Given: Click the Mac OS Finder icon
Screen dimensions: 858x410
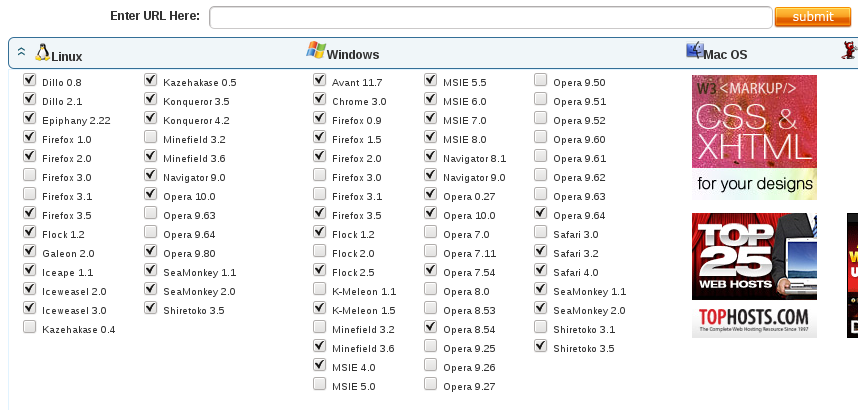Looking at the screenshot, I should (694, 51).
